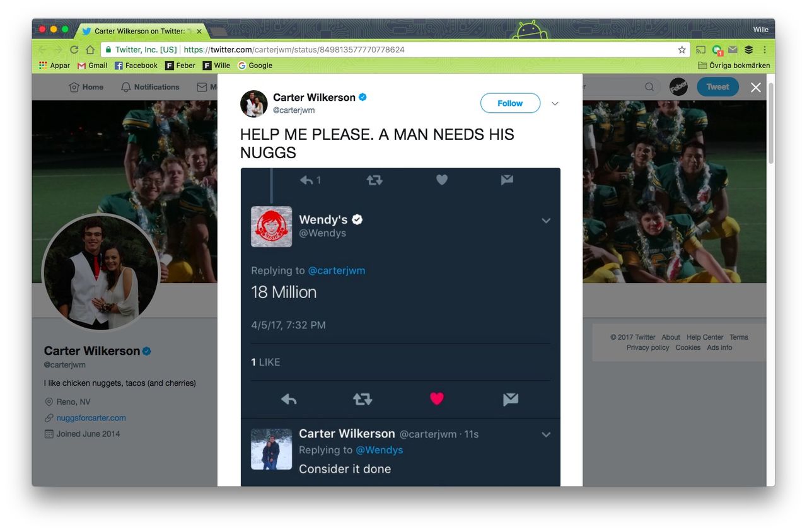Click Joined June 2014 text
The image size is (807, 532).
tap(88, 434)
